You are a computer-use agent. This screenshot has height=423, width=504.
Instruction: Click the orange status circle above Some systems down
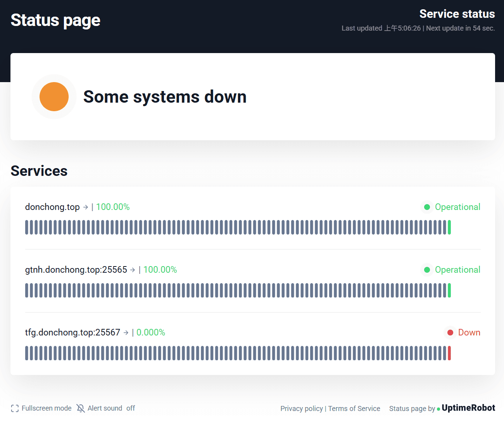(54, 96)
